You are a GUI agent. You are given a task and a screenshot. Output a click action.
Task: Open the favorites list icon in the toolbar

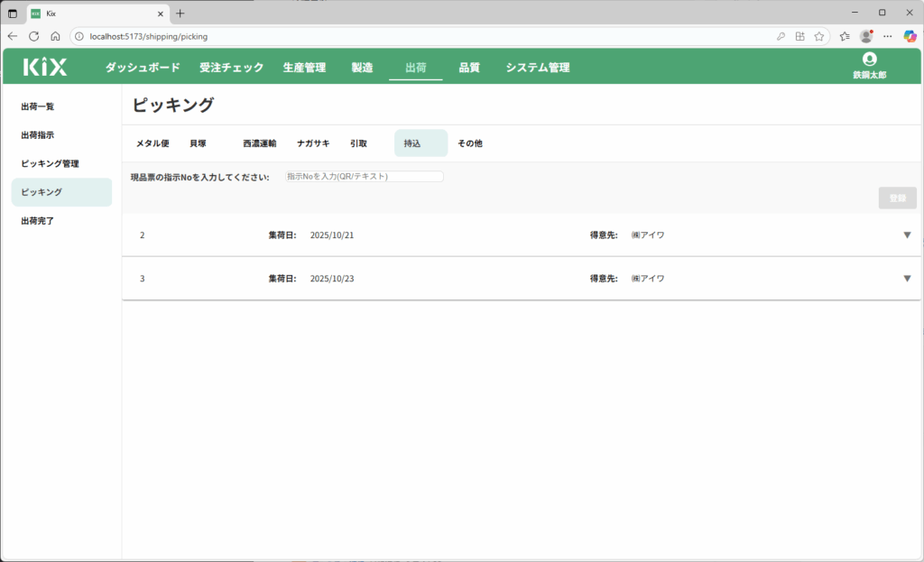pyautogui.click(x=845, y=36)
